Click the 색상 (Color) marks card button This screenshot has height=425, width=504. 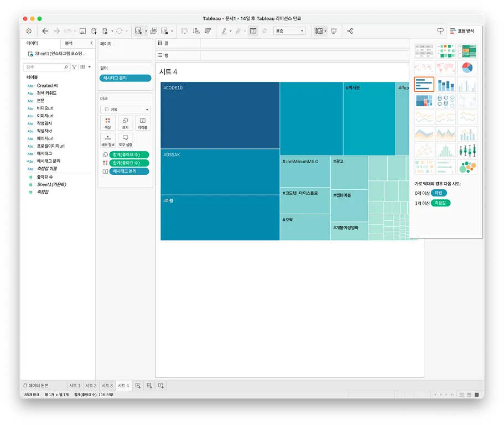pos(107,123)
